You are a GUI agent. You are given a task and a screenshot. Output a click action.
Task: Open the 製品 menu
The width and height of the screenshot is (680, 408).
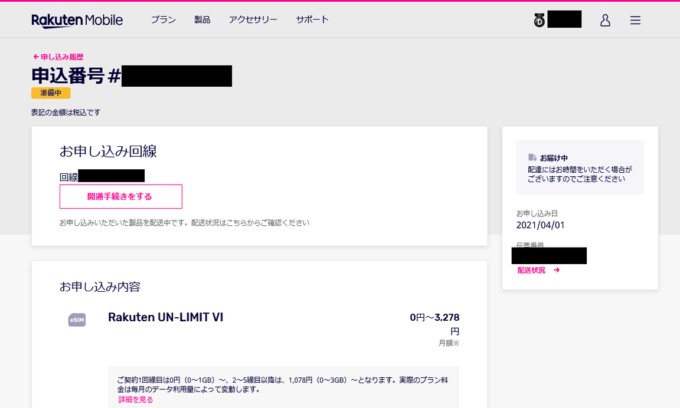pyautogui.click(x=202, y=20)
